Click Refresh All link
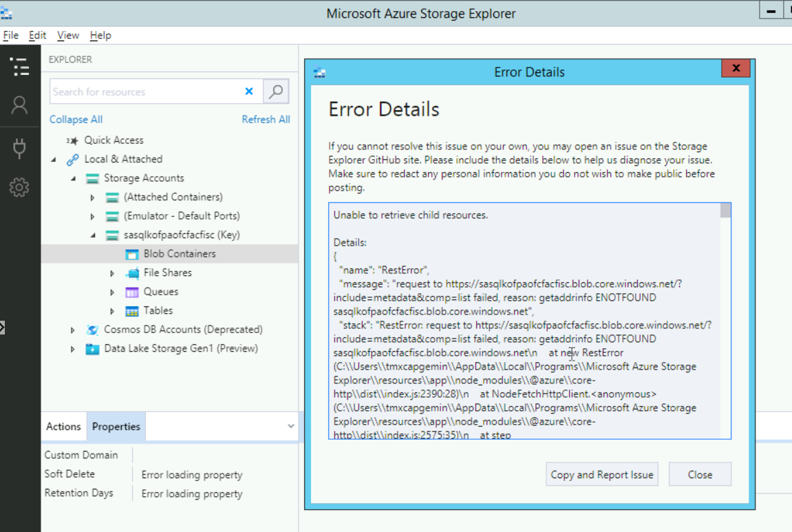This screenshot has height=532, width=792. tap(266, 120)
